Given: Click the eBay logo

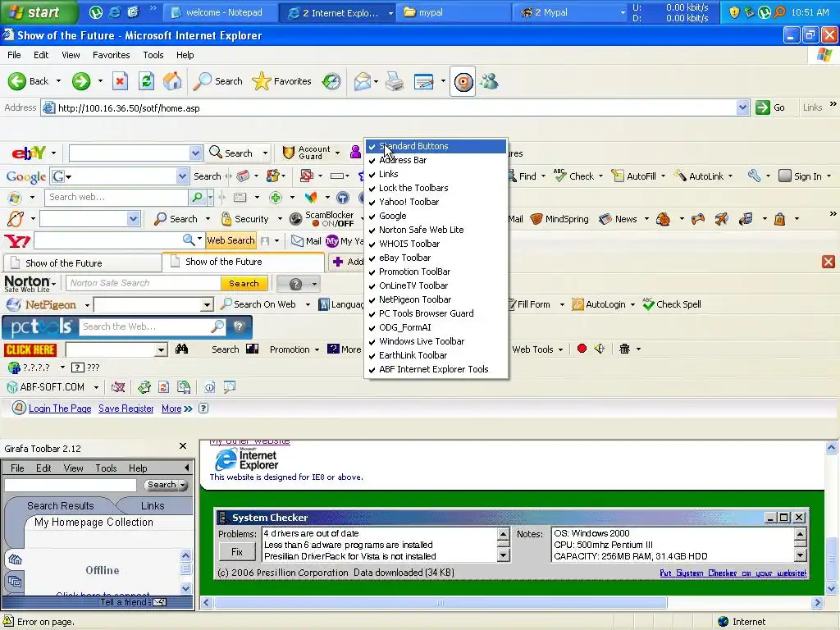Looking at the screenshot, I should pos(29,153).
